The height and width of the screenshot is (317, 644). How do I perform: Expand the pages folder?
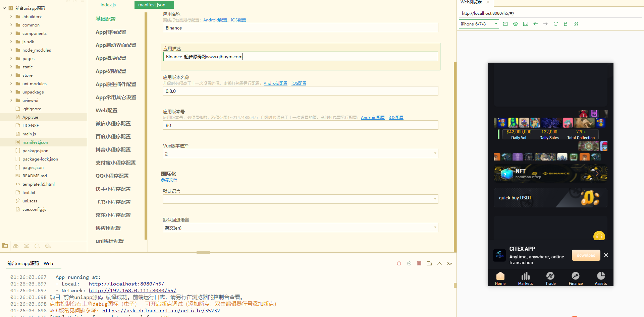tap(11, 58)
